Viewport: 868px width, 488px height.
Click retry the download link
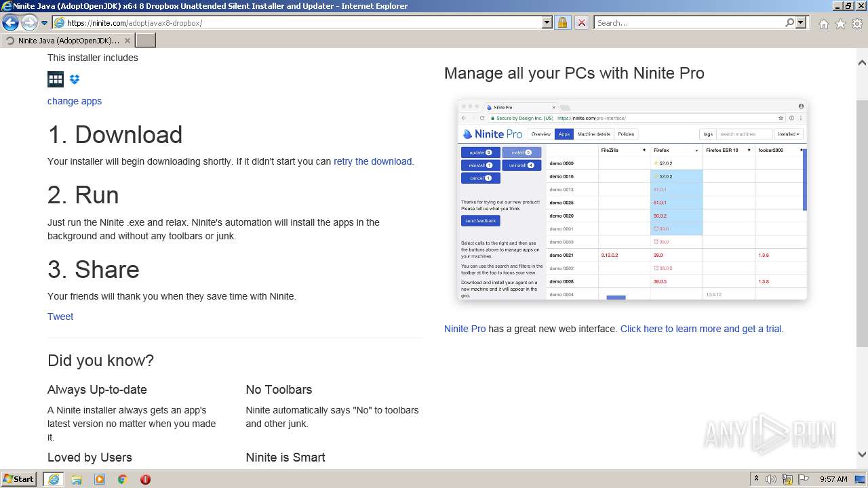(x=373, y=161)
